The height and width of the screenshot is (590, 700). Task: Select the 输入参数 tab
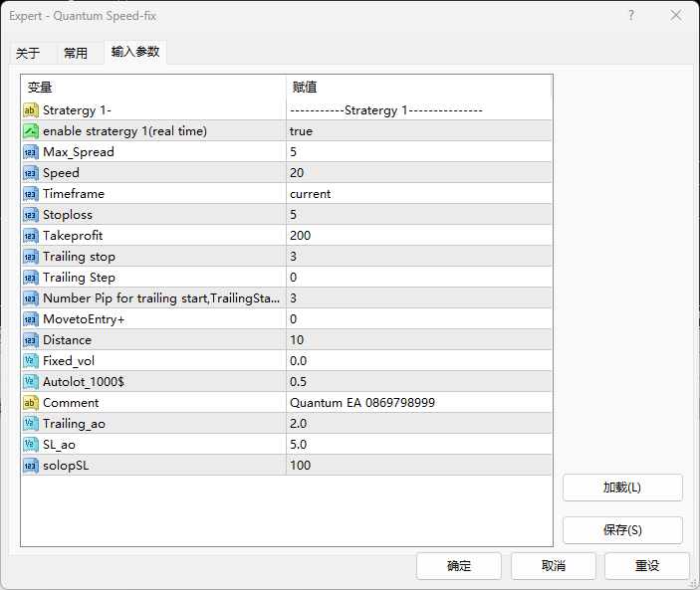click(x=135, y=52)
